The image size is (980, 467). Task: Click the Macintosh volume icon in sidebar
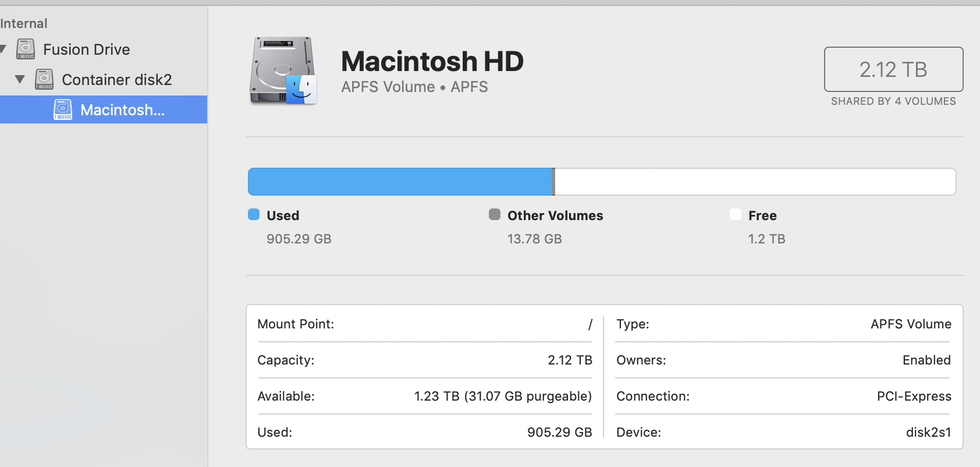coord(62,109)
